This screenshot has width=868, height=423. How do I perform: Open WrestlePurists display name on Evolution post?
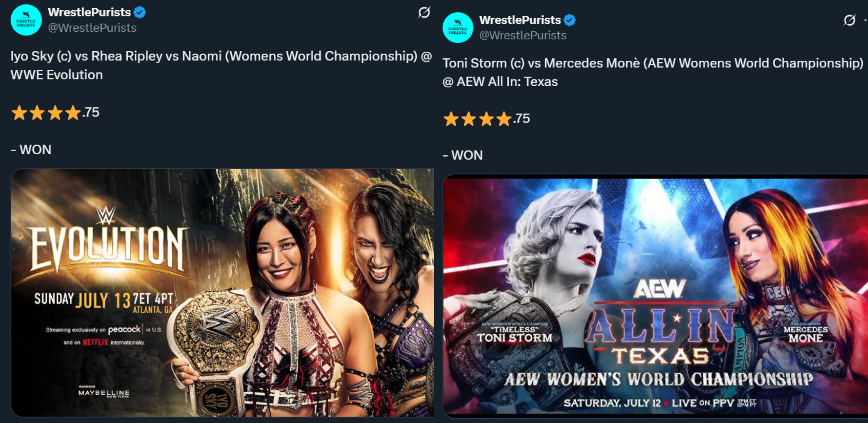(89, 12)
